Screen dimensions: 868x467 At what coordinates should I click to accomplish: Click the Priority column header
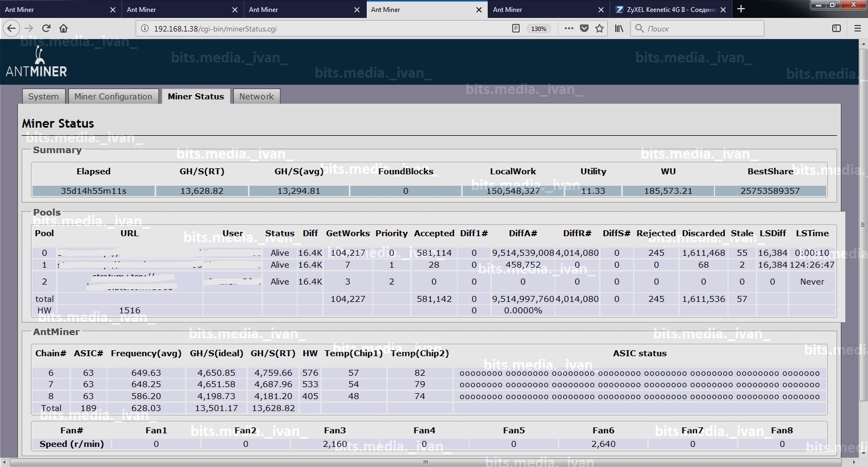pos(391,233)
